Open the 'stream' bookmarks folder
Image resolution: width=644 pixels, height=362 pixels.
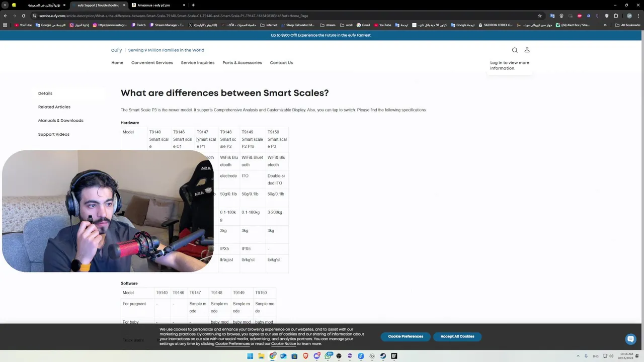(x=328, y=25)
